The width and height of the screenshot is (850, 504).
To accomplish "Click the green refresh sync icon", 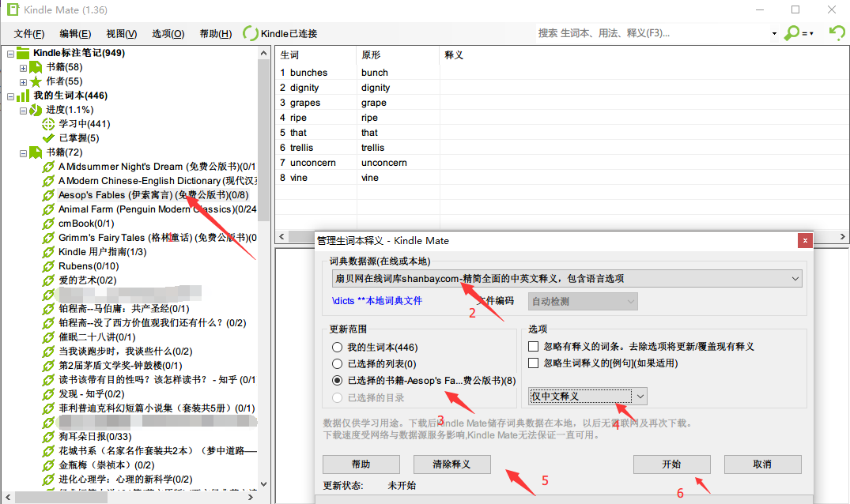I will coord(836,32).
